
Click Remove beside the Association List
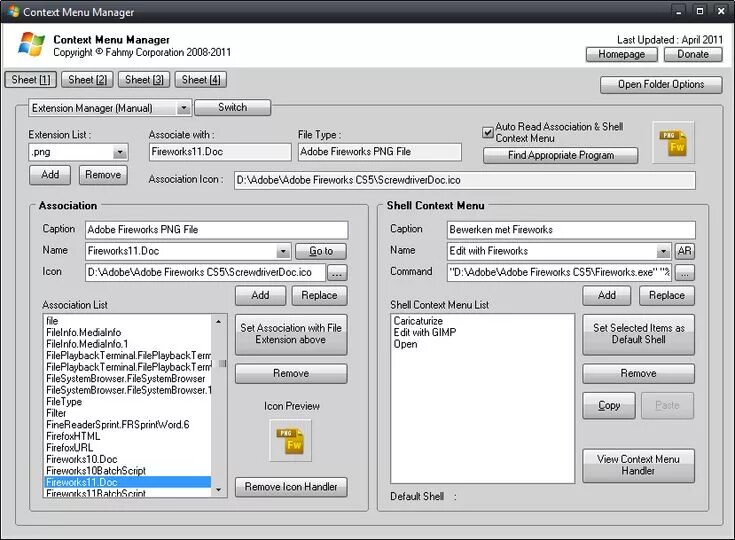click(291, 374)
